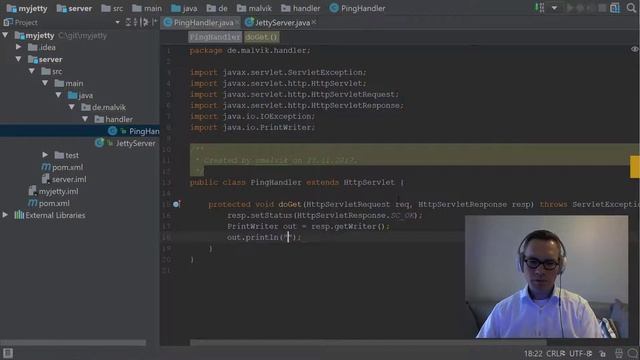The image size is (640, 360).
Task: Click de in navigation breadcrumb bar
Action: tap(217, 8)
